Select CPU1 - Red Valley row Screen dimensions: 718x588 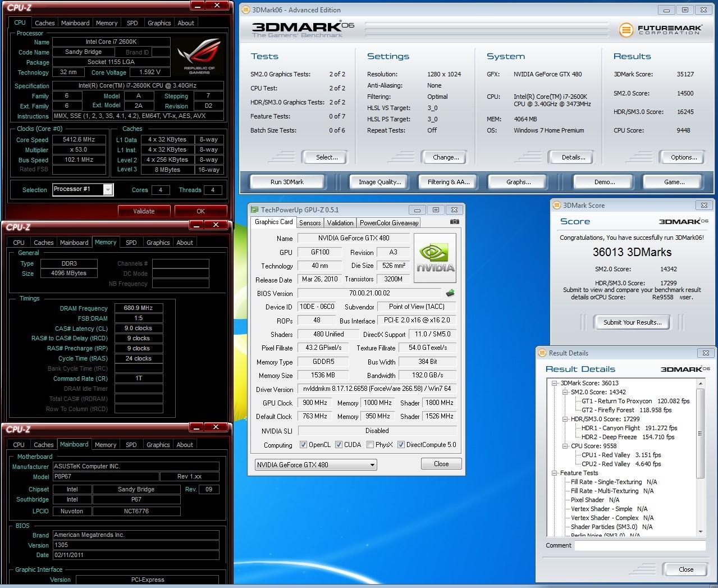[621, 455]
